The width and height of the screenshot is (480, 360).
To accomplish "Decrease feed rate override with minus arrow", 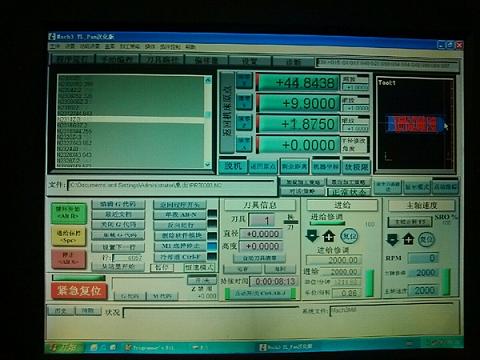I will point(312,236).
